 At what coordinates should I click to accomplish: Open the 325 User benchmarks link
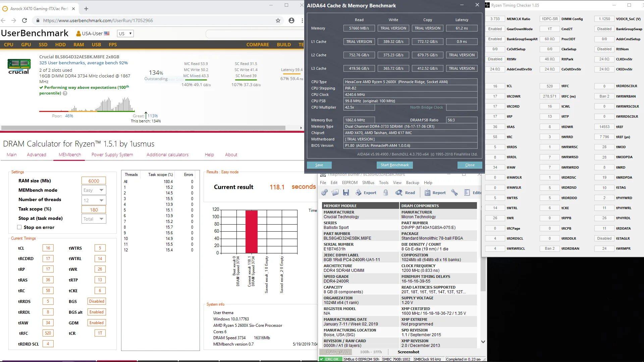[x=84, y=63]
